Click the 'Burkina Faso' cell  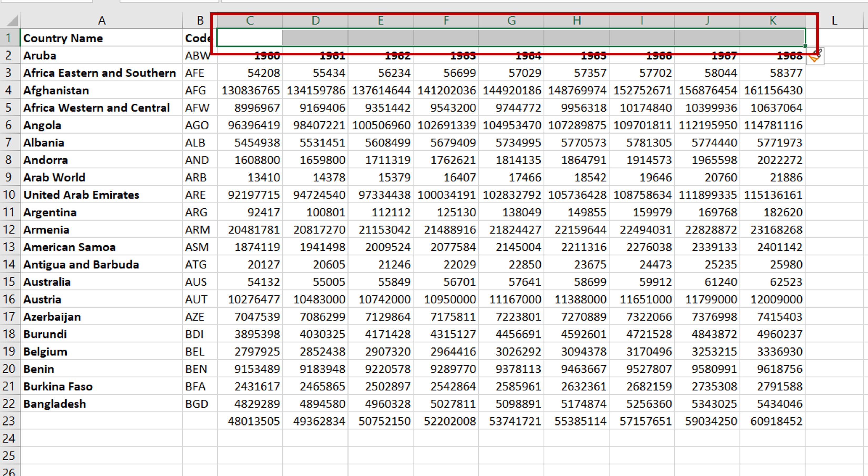[x=102, y=386]
